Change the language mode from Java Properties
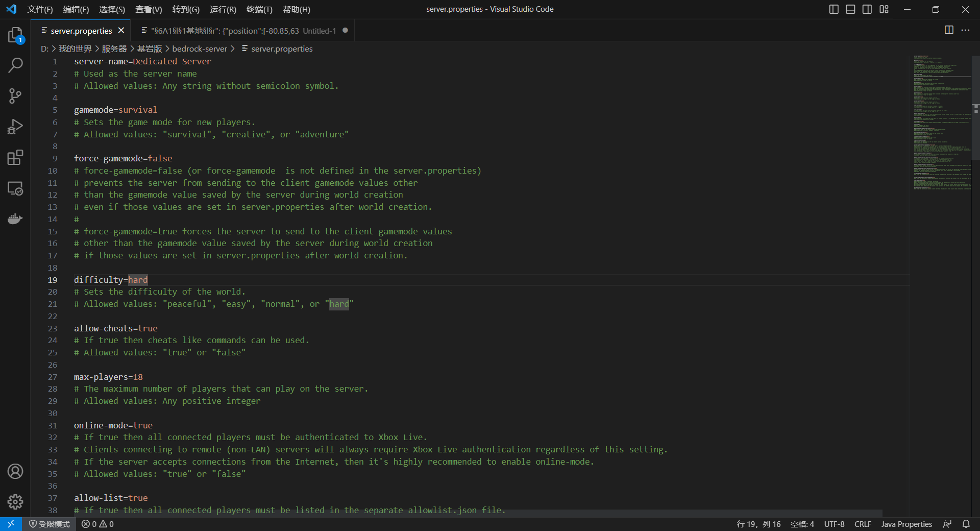 (906, 524)
